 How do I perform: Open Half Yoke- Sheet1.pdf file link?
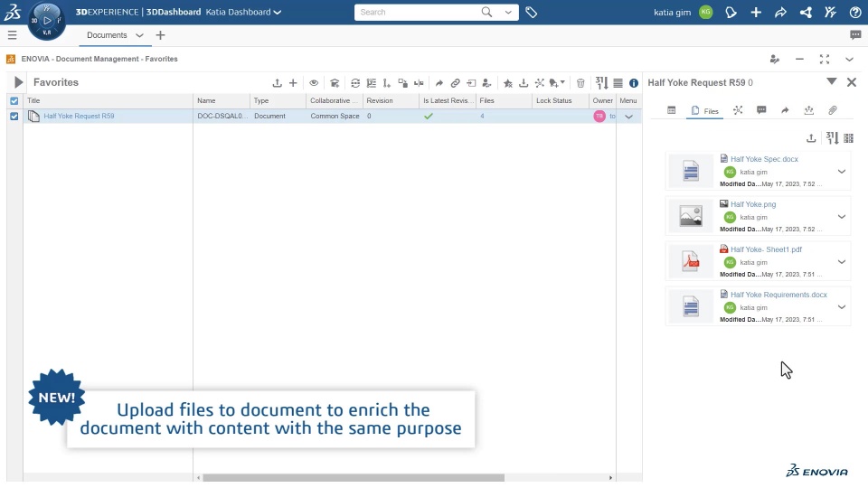766,249
